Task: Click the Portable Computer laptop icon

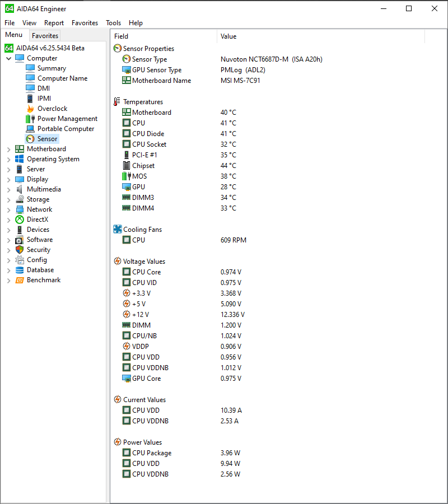Action: coord(30,129)
